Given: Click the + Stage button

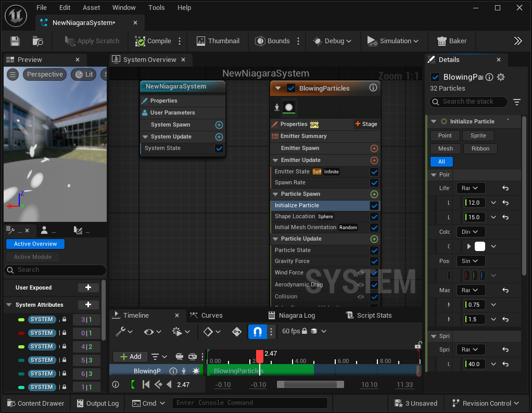Looking at the screenshot, I should pos(366,124).
